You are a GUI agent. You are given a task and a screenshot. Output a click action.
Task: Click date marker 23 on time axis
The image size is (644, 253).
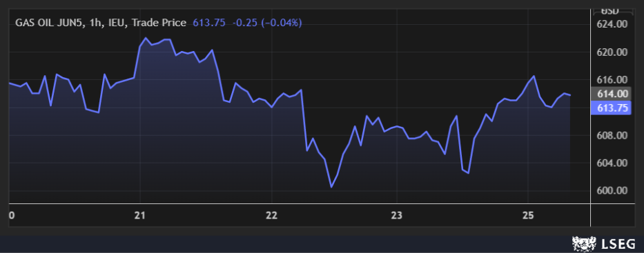point(397,215)
